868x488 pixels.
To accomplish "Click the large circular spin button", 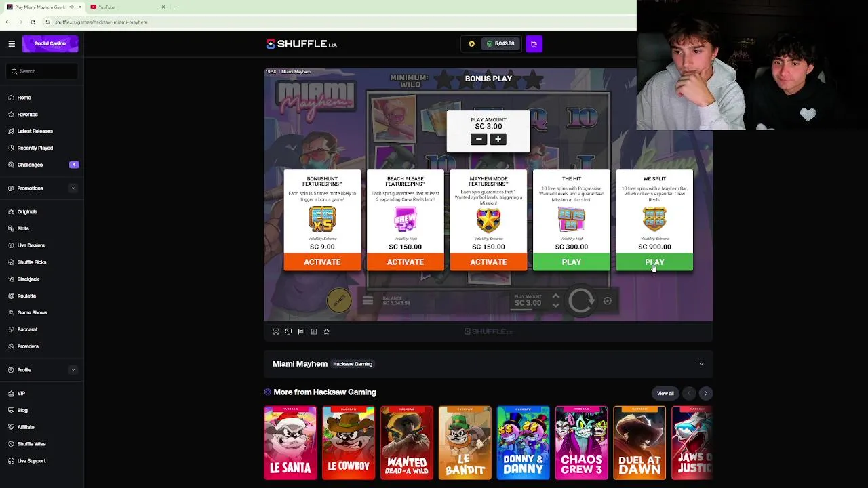I will 581,301.
